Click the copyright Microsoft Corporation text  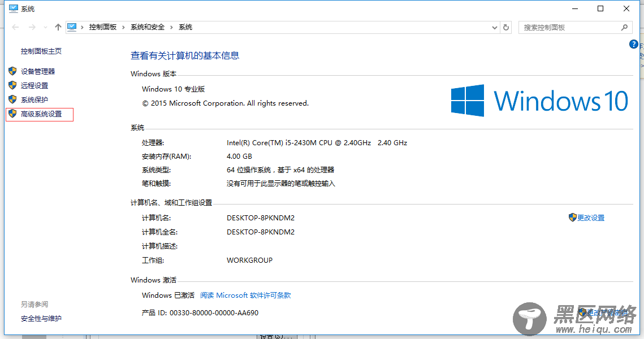coord(226,103)
